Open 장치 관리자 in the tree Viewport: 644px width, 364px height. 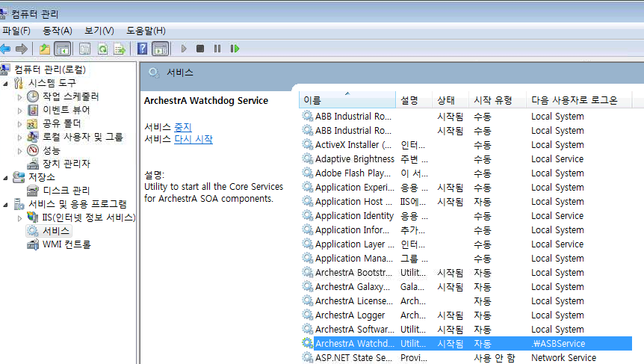tap(66, 164)
